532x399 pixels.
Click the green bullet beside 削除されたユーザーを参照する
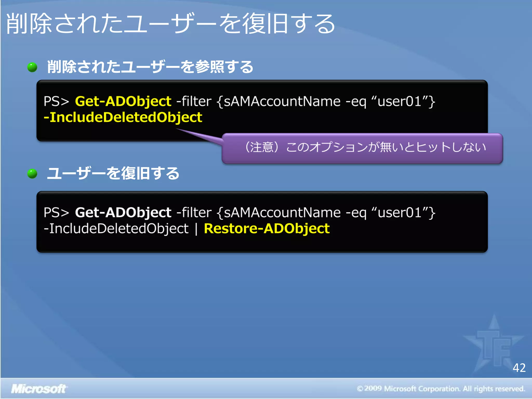(x=32, y=67)
